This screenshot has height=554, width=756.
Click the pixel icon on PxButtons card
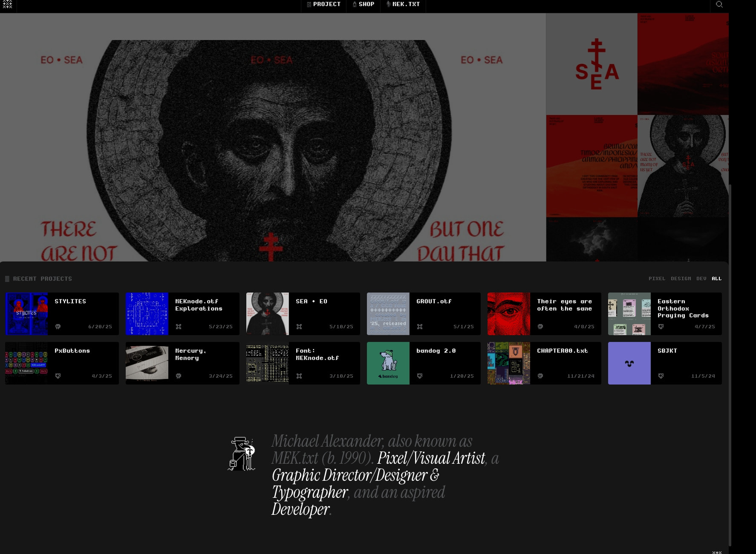coord(58,376)
